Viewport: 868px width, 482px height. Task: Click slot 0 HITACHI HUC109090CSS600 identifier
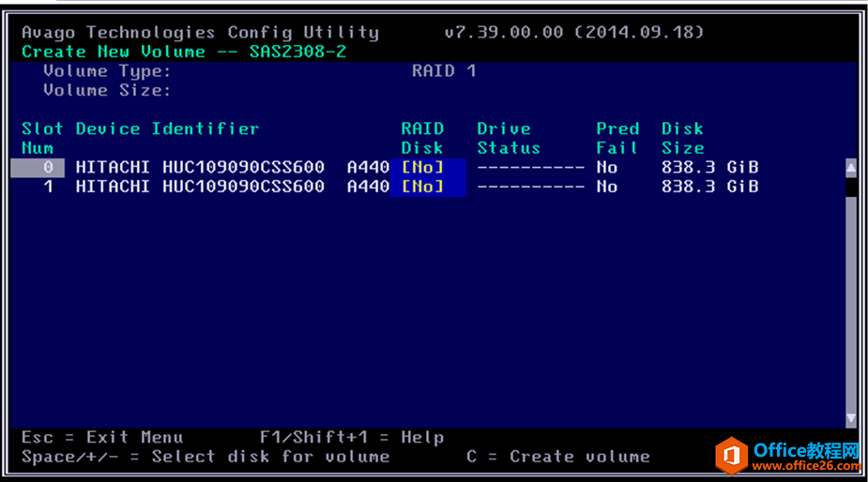tap(200, 167)
